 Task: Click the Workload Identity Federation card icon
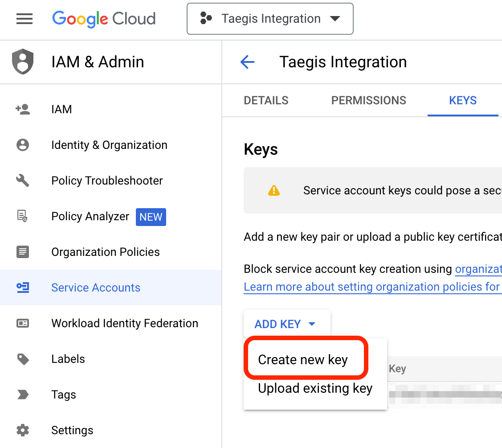(23, 323)
